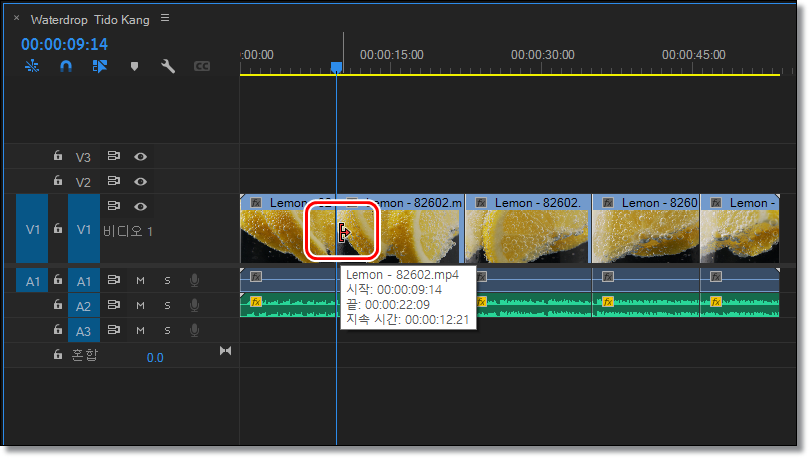Toggle sync lock on track V3

pos(114,156)
